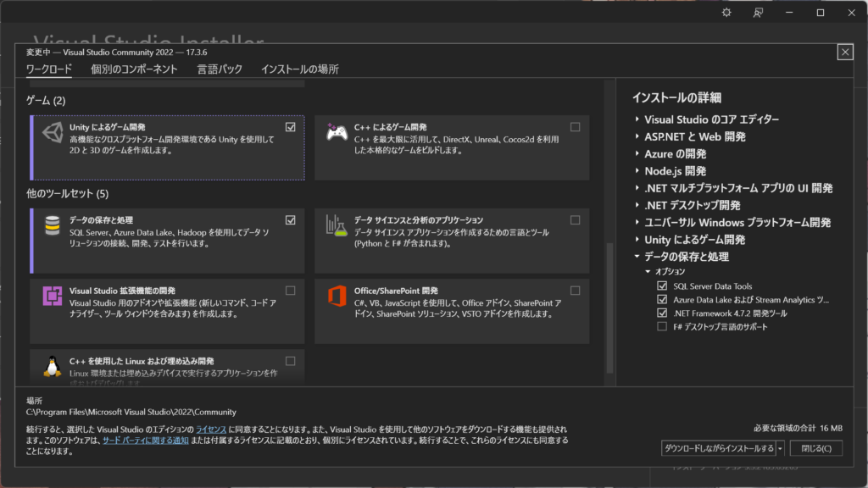
Task: Enable the C++ によるゲーム開発 workload
Action: [x=576, y=127]
